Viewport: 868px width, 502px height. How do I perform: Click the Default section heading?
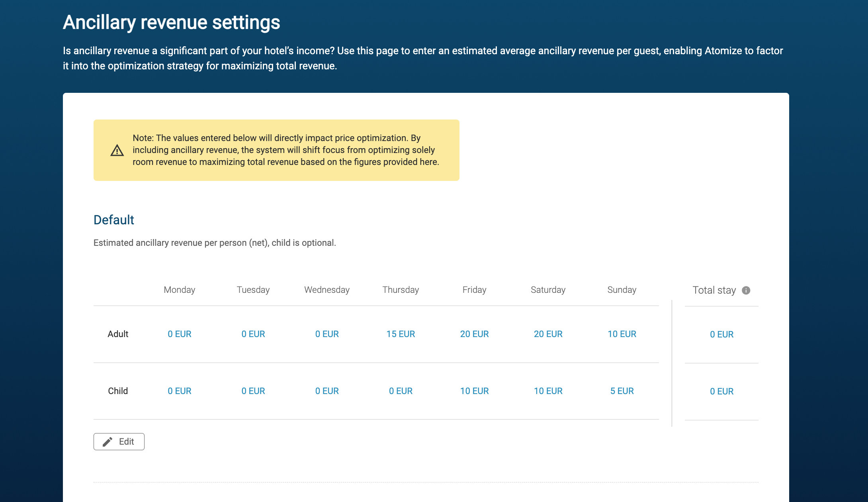tap(114, 220)
